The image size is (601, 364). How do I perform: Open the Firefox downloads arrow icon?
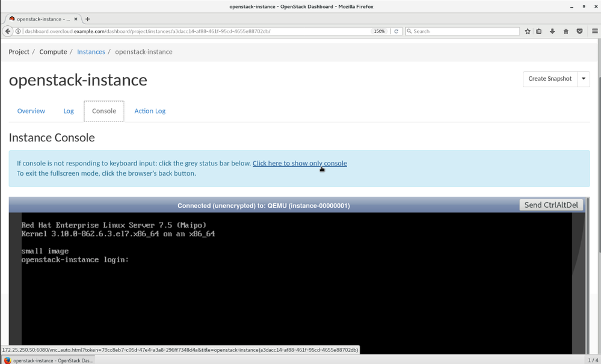(x=552, y=31)
